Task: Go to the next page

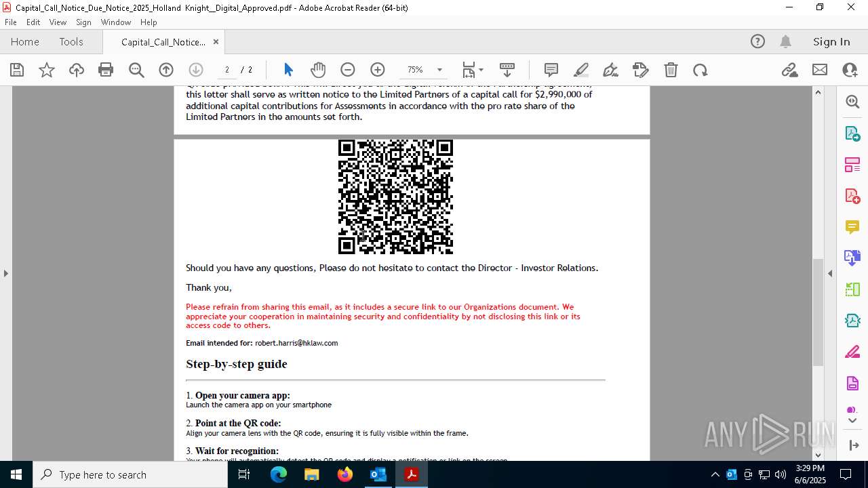Action: click(196, 70)
